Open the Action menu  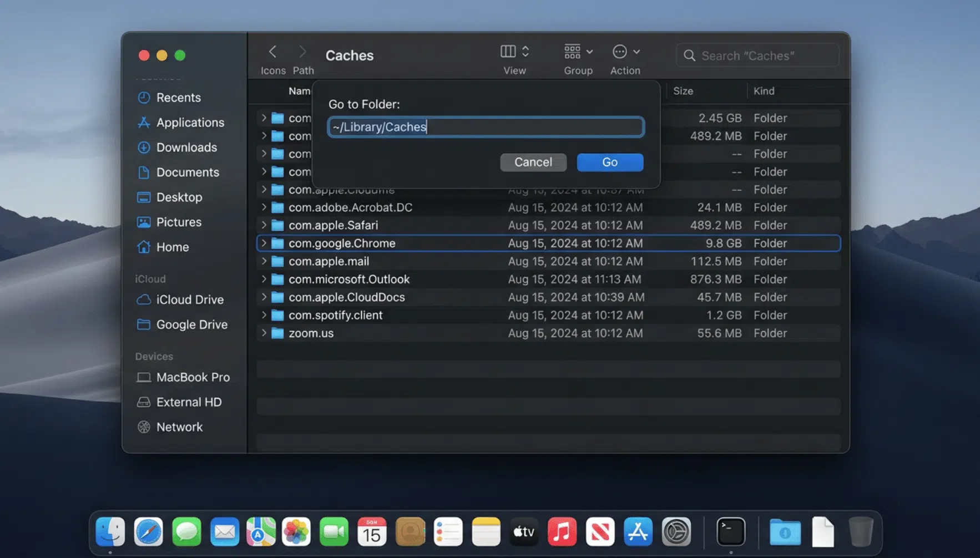625,52
